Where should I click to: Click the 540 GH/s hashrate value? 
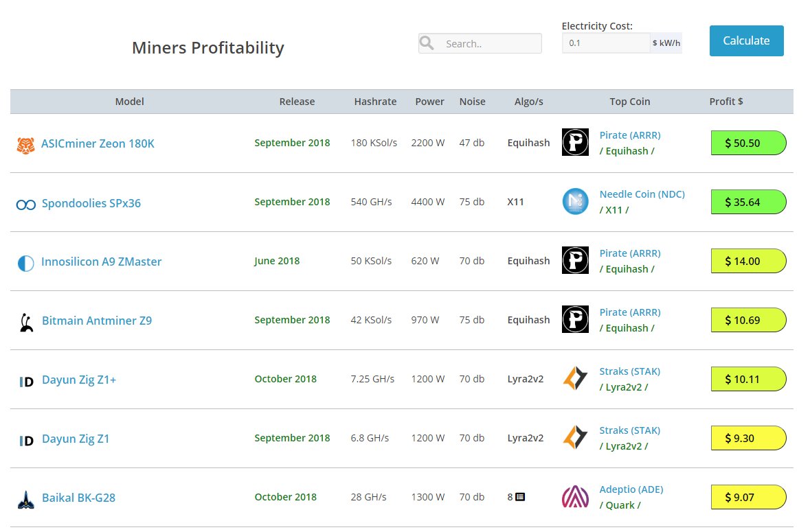coord(371,202)
